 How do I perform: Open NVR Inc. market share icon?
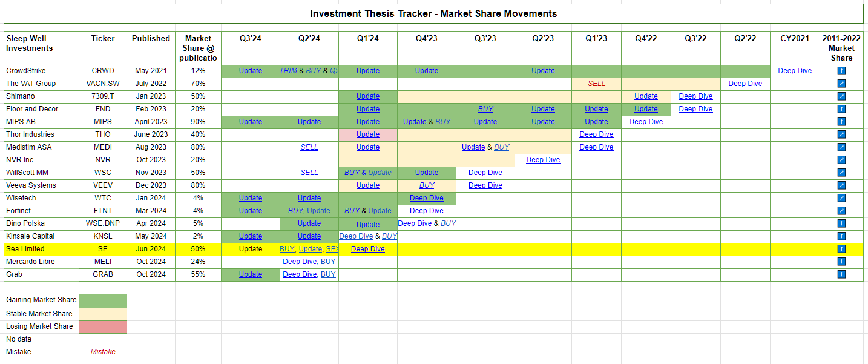(841, 160)
